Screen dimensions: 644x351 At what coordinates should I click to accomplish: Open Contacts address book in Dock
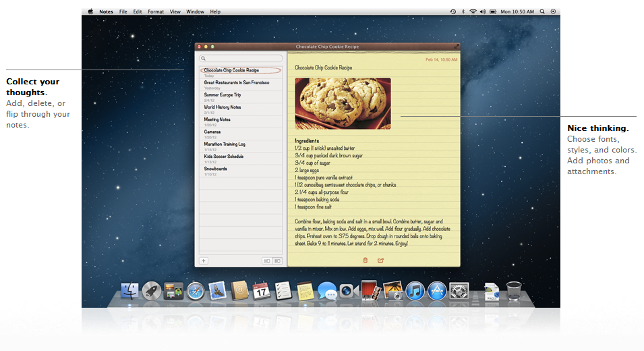[x=239, y=290]
